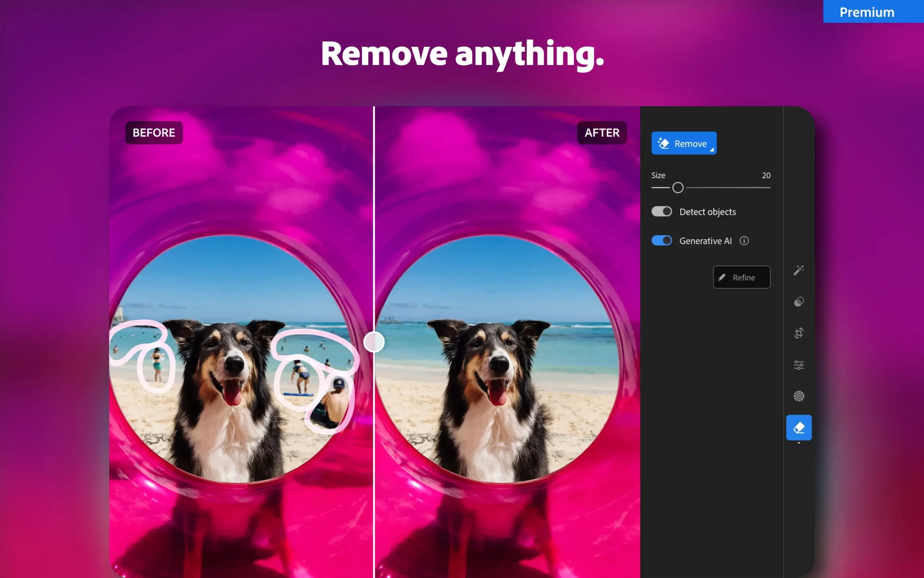Click the eraser icon inside the Remove button

664,143
